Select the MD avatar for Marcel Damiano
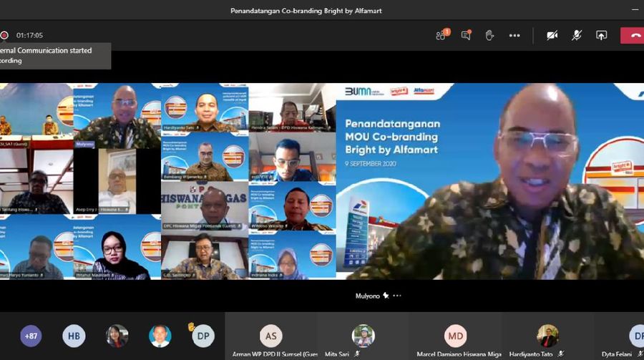This screenshot has height=360, width=644. (x=456, y=336)
